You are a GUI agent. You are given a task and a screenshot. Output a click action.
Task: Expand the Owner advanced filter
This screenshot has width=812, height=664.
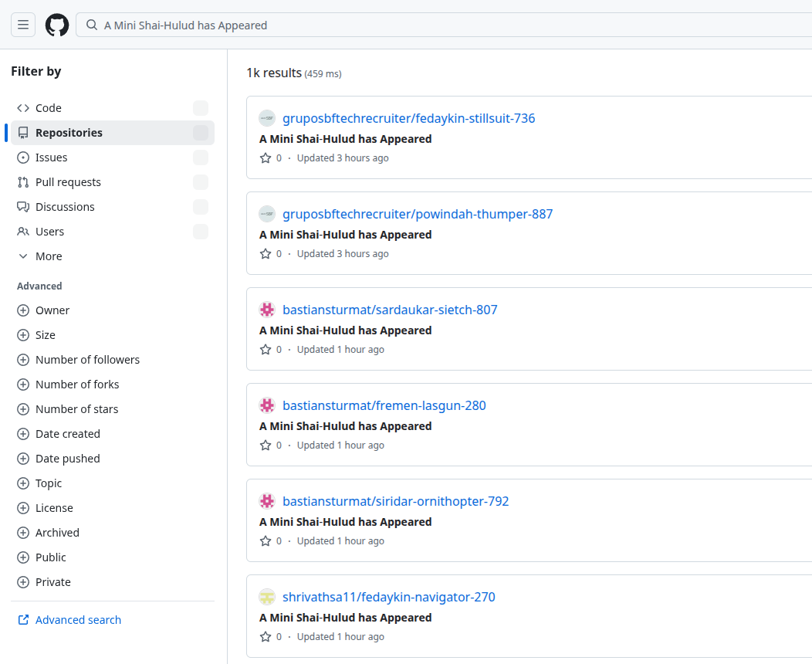[x=22, y=310]
